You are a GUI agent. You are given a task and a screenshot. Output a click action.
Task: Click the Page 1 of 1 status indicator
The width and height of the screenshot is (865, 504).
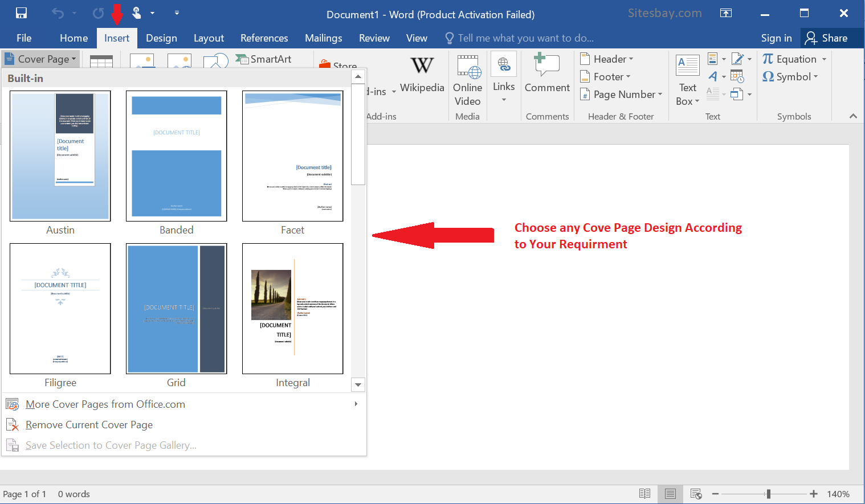[x=25, y=494]
